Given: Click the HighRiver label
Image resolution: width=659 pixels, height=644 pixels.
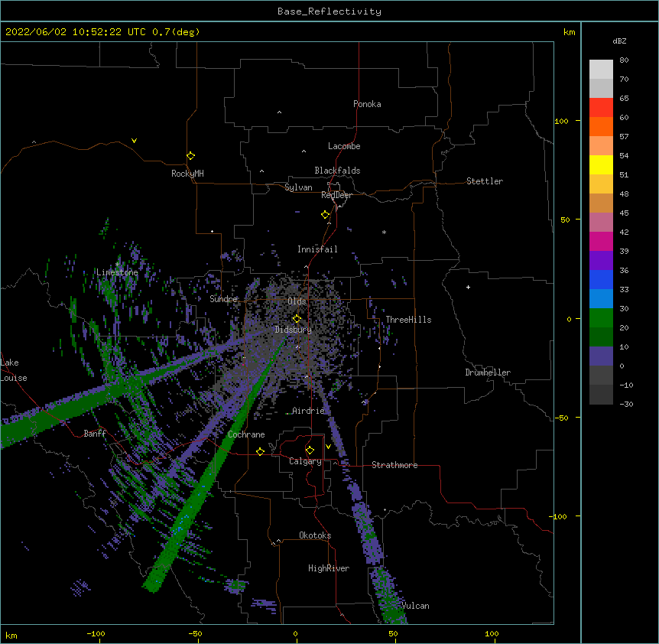Looking at the screenshot, I should coord(329,568).
